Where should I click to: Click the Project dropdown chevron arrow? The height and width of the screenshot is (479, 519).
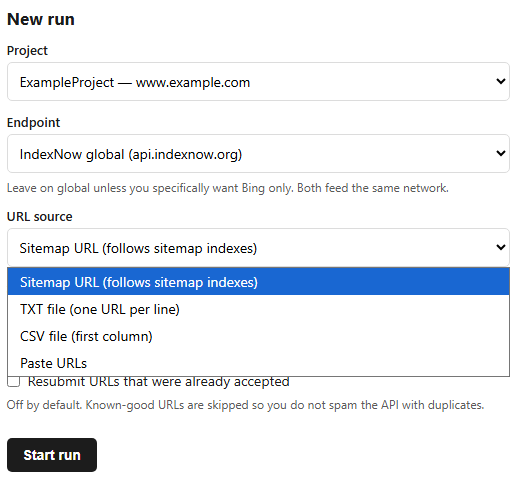pos(501,81)
